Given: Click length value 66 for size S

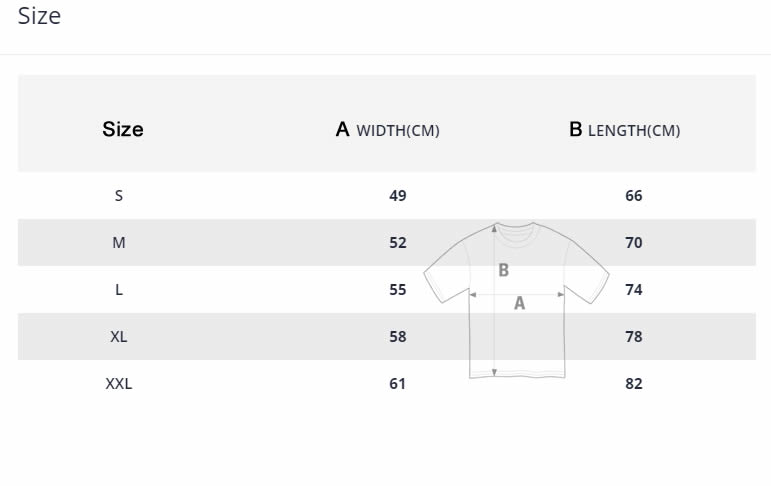Looking at the screenshot, I should click(x=634, y=196).
